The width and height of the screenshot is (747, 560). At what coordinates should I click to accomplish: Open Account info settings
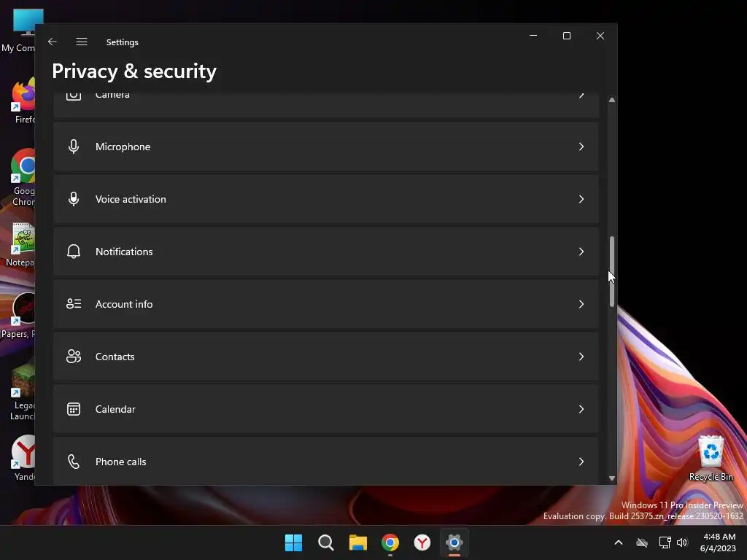326,304
